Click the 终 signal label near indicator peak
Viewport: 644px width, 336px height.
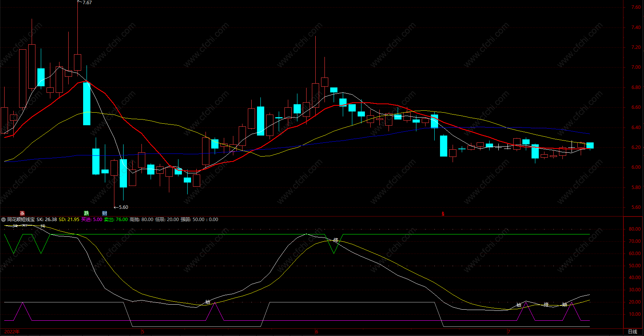coord(336,240)
